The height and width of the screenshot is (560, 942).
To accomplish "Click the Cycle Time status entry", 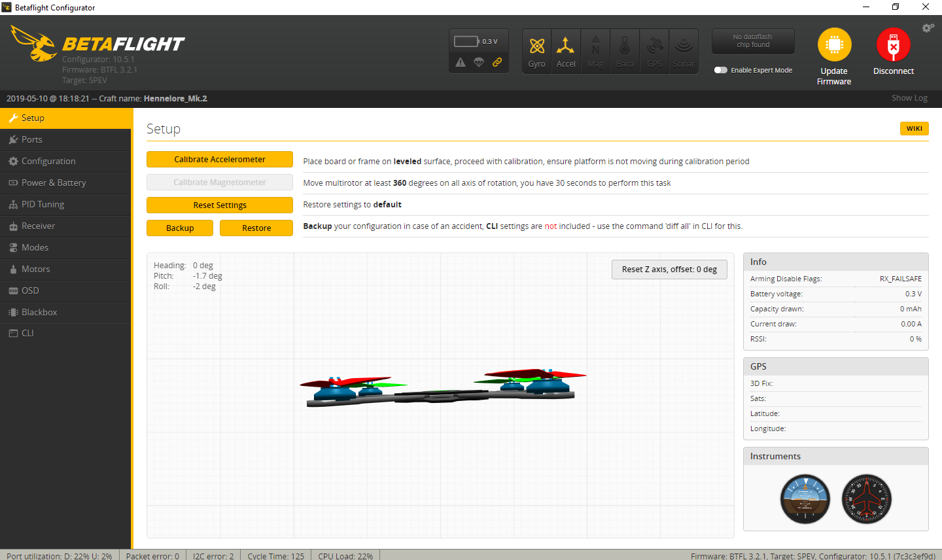I will (276, 555).
